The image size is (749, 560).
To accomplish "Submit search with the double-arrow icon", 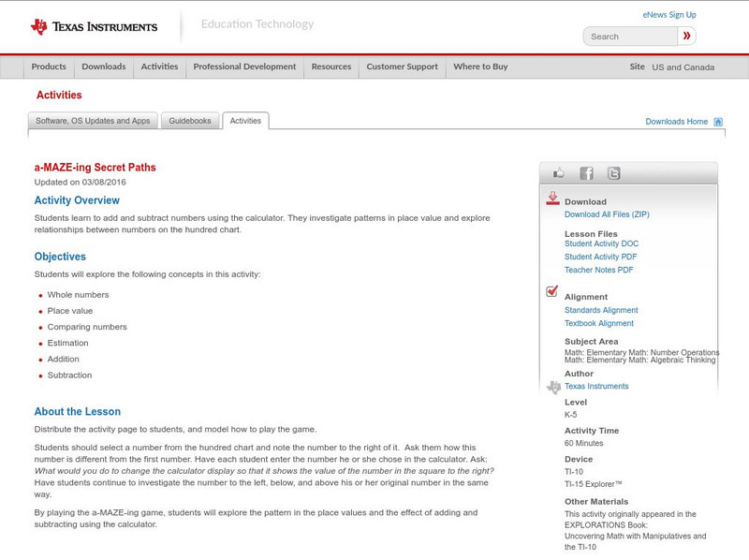I will click(685, 36).
